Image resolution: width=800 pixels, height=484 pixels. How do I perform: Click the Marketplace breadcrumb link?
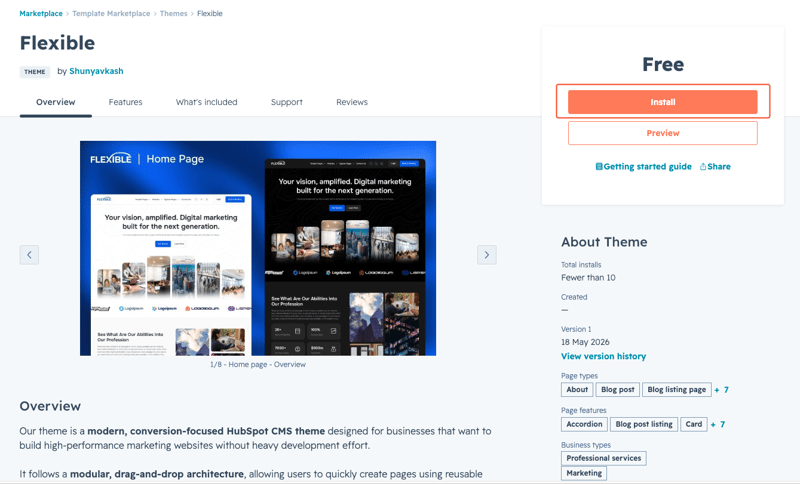click(x=41, y=14)
